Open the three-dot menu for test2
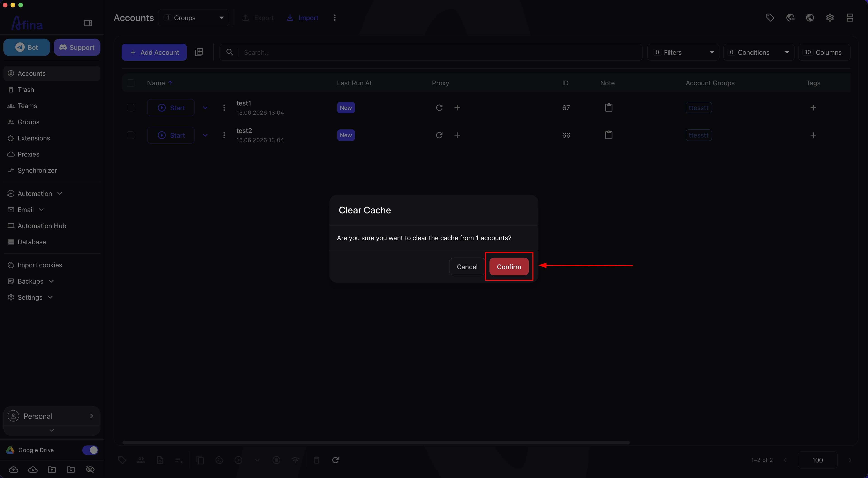 224,135
